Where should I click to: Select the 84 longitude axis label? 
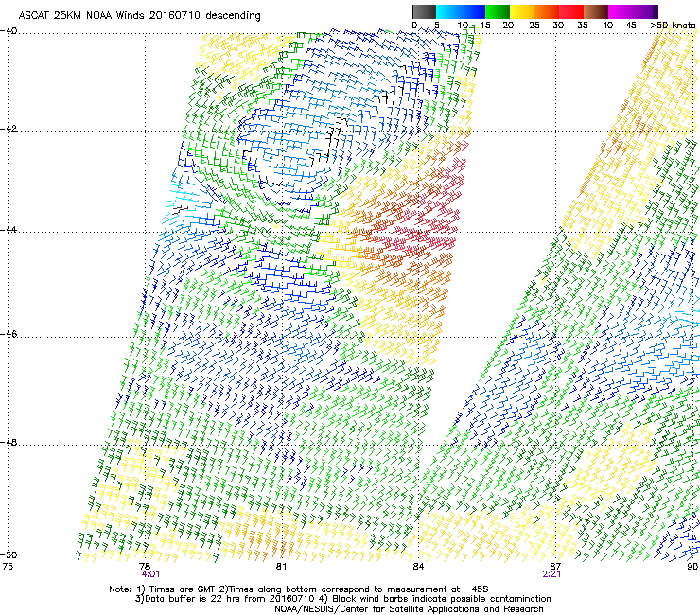(x=418, y=566)
